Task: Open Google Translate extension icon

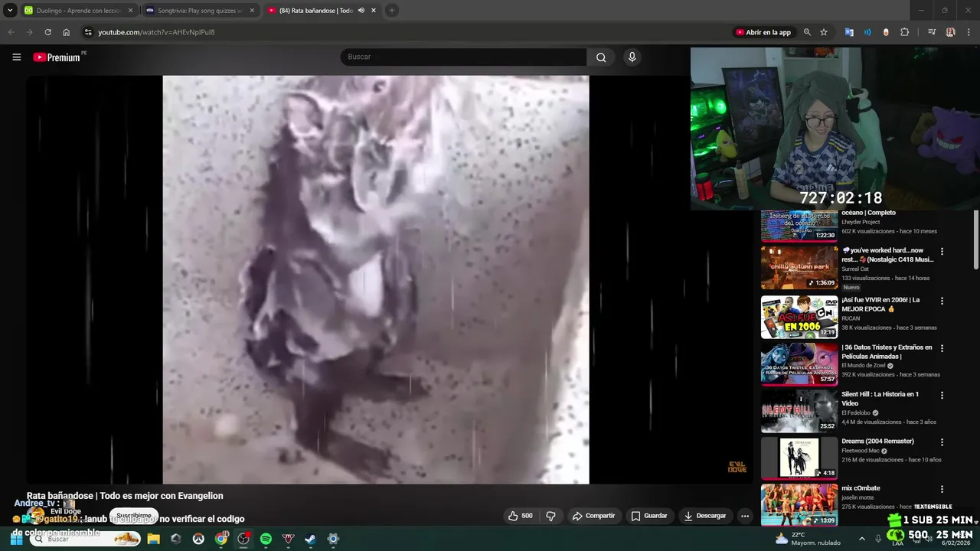Action: 849,32
